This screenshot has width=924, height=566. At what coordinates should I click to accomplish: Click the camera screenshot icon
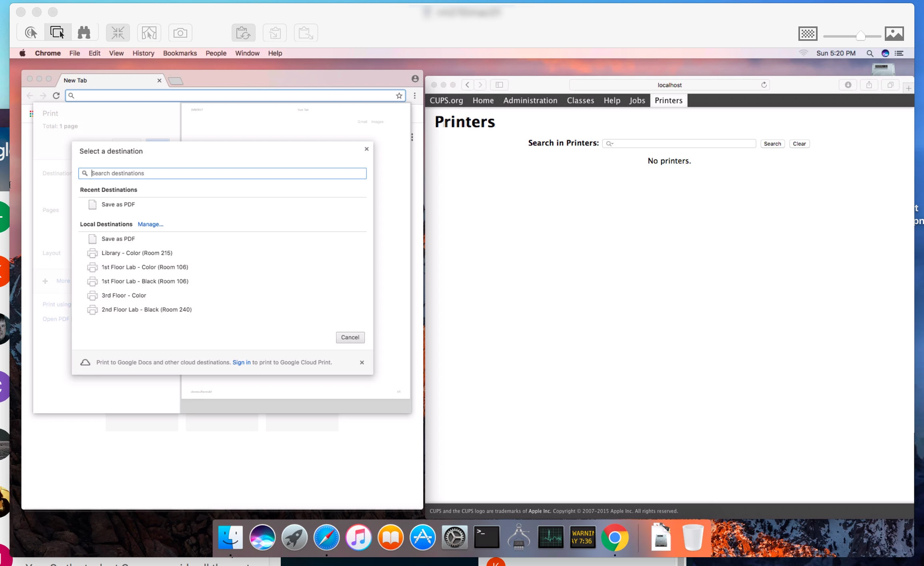point(180,33)
